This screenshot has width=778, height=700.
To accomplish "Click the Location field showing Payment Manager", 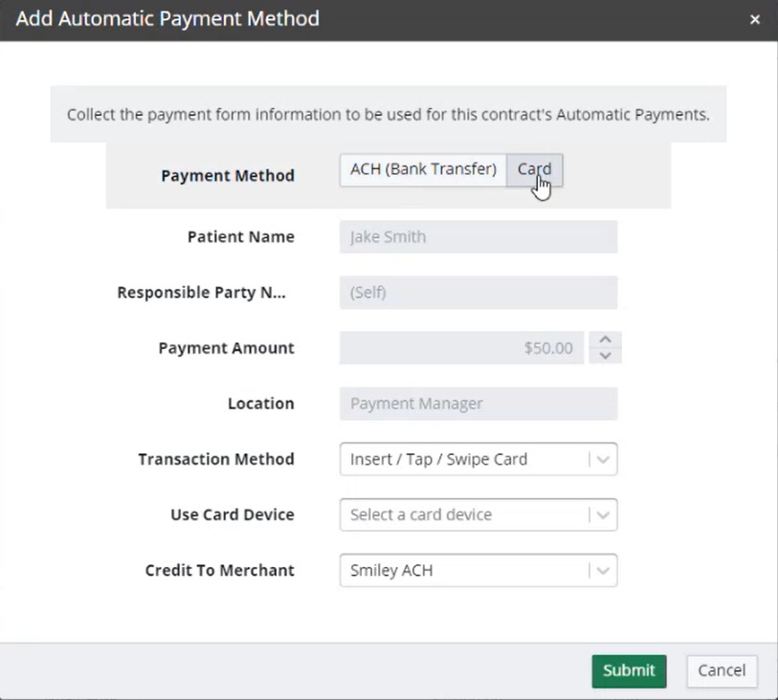I will (478, 404).
